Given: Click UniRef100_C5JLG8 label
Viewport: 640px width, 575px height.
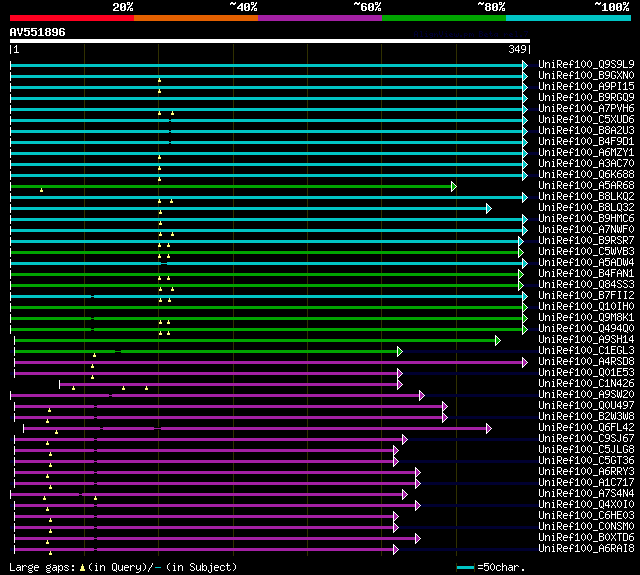Looking at the screenshot, I should pyautogui.click(x=586, y=450).
